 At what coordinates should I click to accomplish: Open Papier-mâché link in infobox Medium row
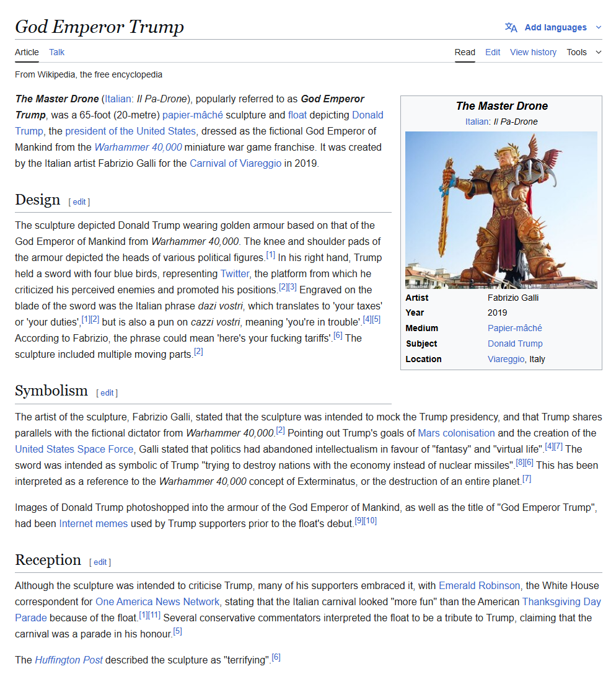514,328
